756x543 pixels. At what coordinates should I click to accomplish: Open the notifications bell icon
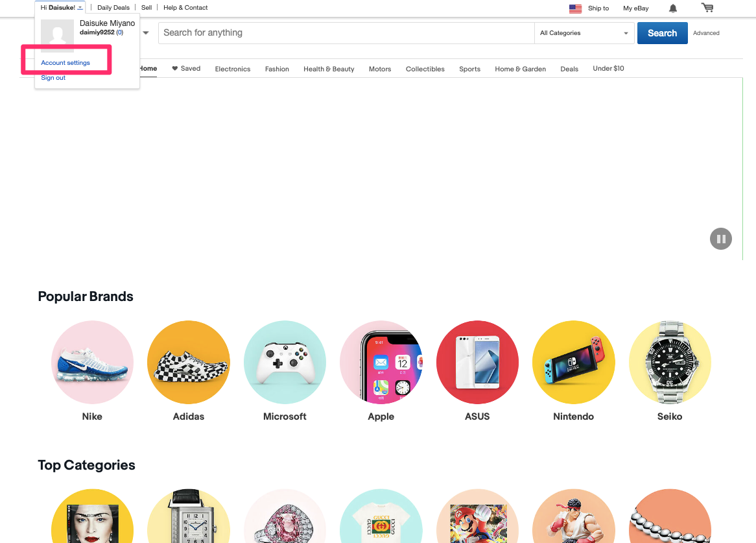click(x=673, y=8)
